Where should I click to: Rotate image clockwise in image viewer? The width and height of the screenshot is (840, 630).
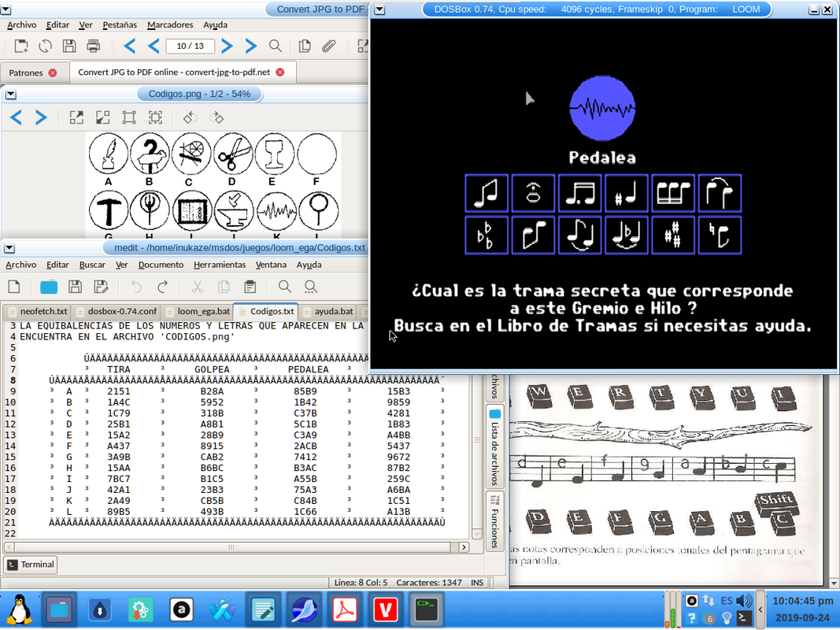coord(216,117)
